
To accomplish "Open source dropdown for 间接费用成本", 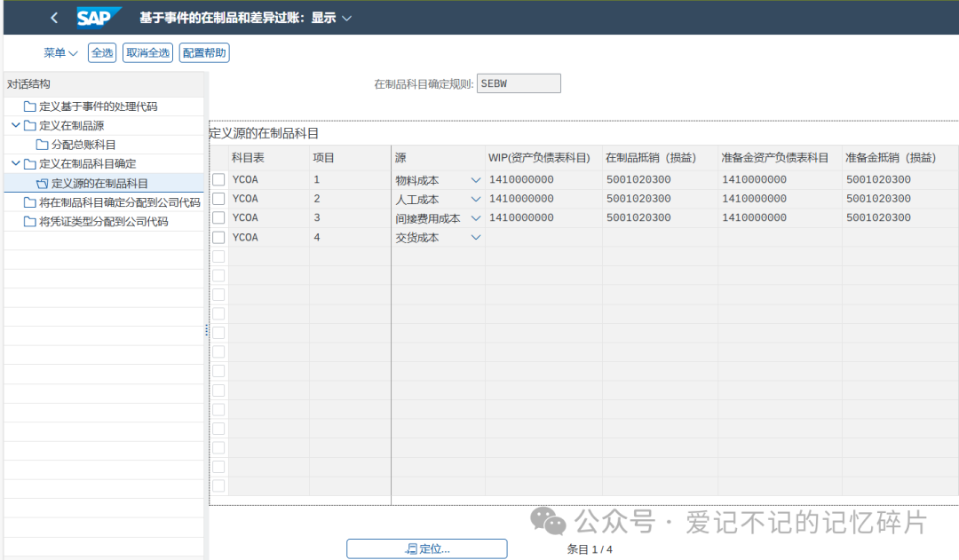I will pos(475,218).
